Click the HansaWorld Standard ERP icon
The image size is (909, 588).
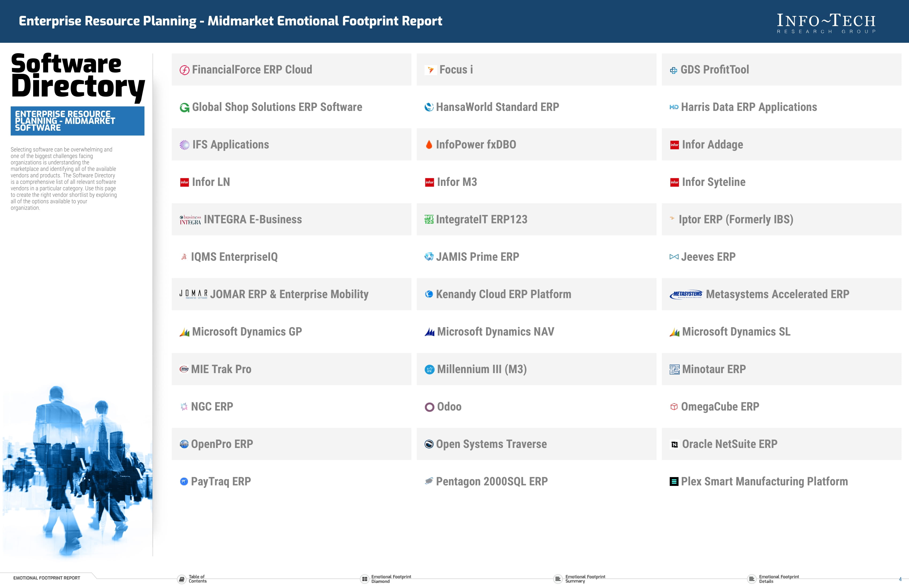pyautogui.click(x=429, y=107)
